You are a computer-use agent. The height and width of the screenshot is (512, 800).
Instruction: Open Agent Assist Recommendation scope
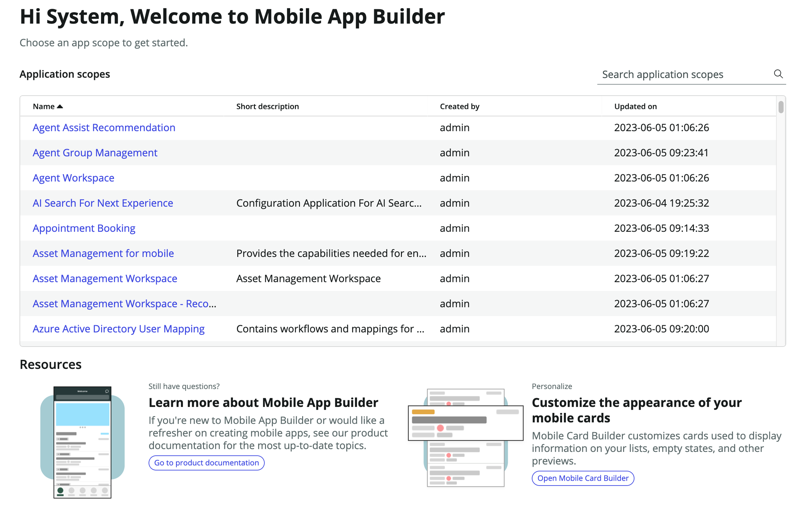click(104, 127)
